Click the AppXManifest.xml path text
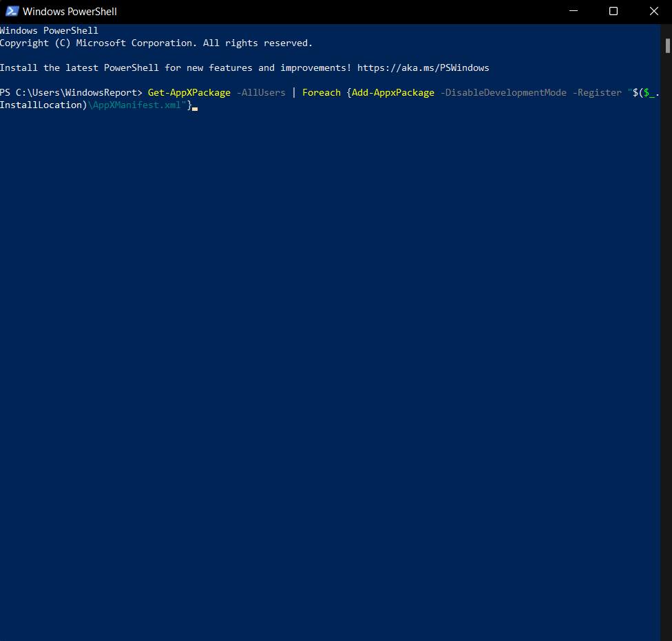The width and height of the screenshot is (672, 641). (136, 105)
